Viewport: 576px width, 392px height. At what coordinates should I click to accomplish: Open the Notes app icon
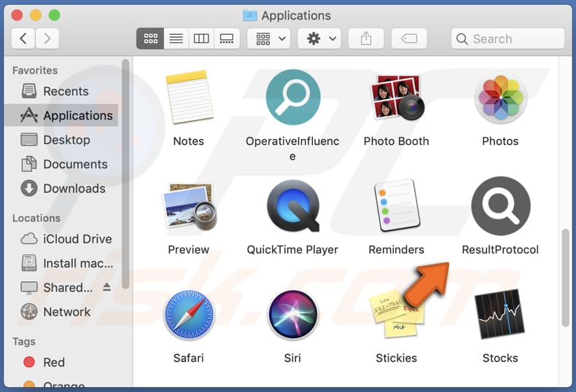pos(189,97)
